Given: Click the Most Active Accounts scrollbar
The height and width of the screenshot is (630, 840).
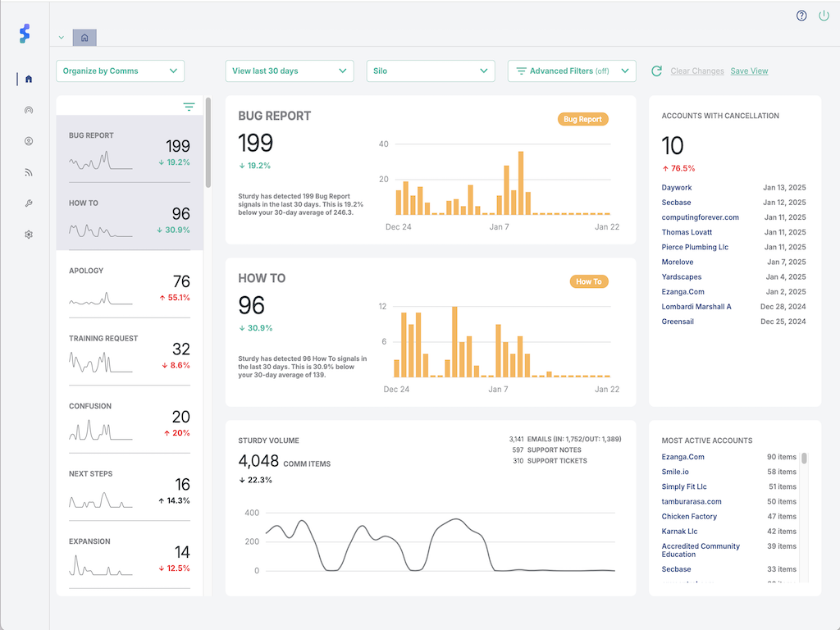Looking at the screenshot, I should [x=804, y=459].
